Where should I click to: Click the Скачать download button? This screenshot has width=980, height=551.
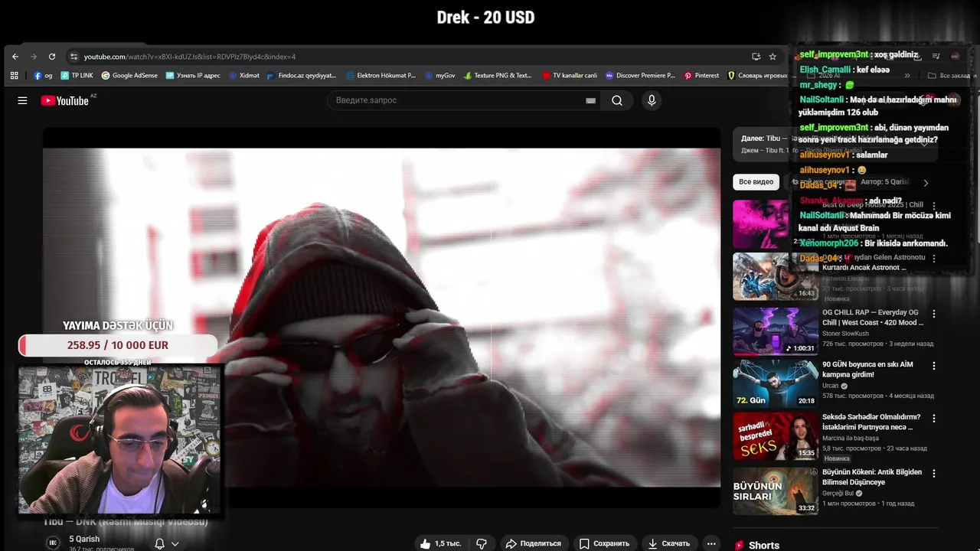(x=668, y=543)
